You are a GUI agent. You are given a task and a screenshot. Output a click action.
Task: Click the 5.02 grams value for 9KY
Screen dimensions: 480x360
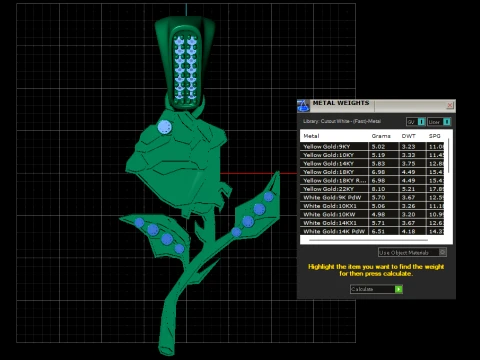(x=378, y=147)
